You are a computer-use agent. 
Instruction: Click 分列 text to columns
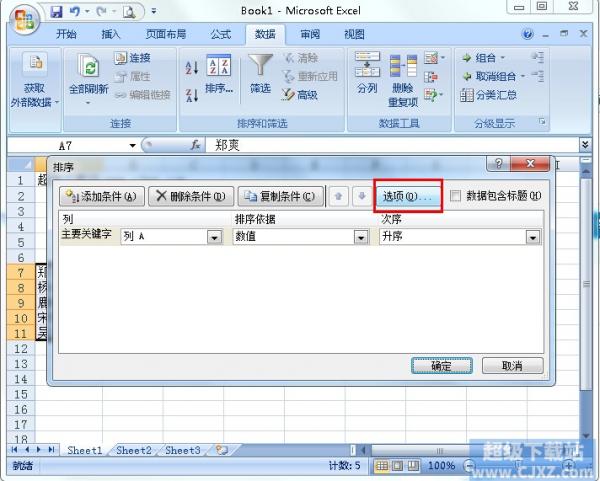367,73
